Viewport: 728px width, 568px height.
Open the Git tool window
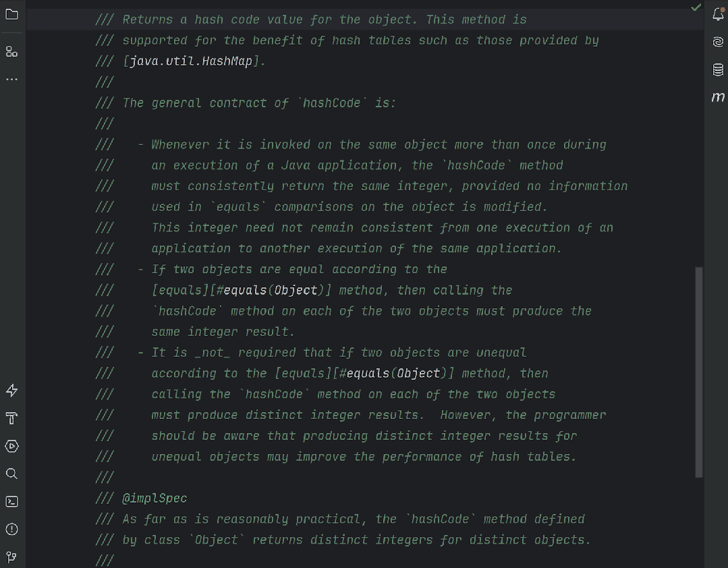11,557
